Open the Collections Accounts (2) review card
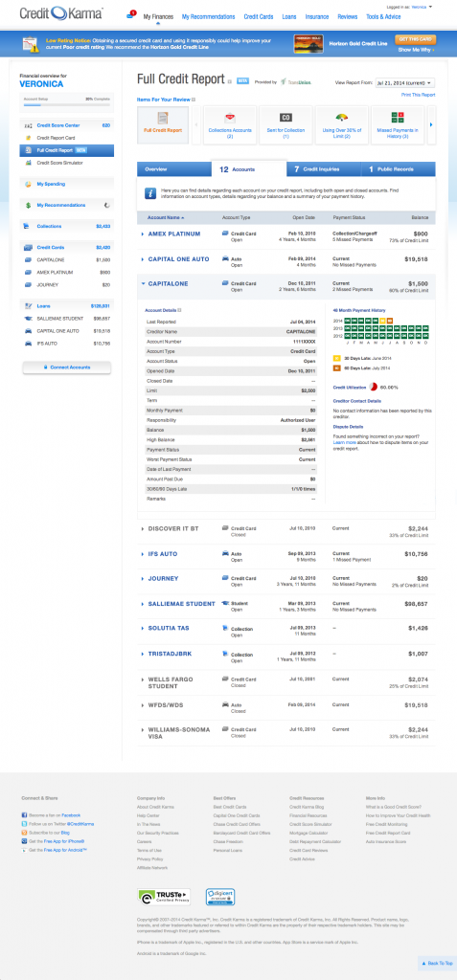Image resolution: width=457 pixels, height=980 pixels. pos(229,125)
